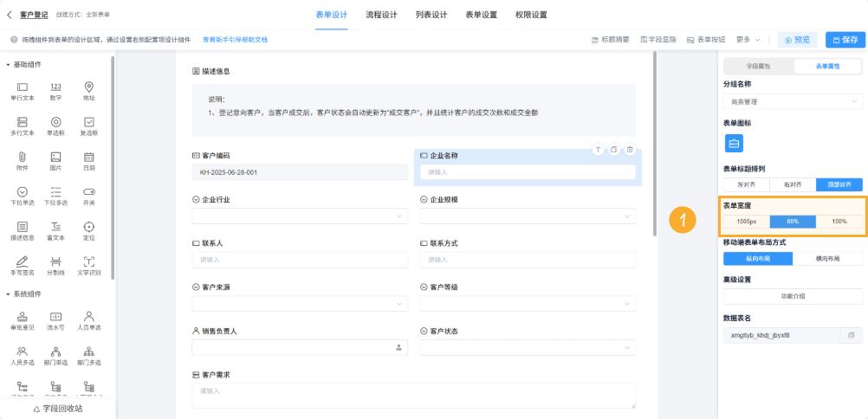Select the 审批意见 component
This screenshot has width=868, height=419.
point(23,320)
